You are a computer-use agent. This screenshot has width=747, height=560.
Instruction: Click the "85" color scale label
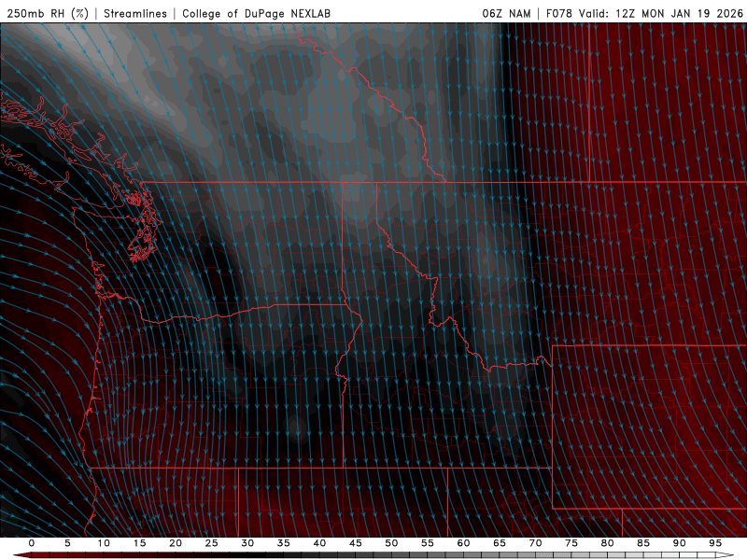[643, 543]
